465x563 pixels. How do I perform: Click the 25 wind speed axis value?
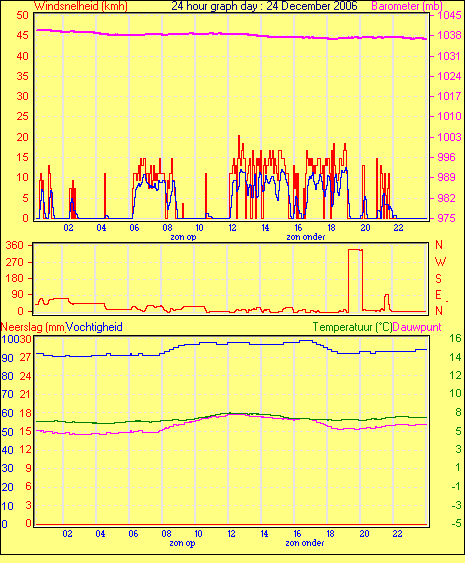point(22,116)
